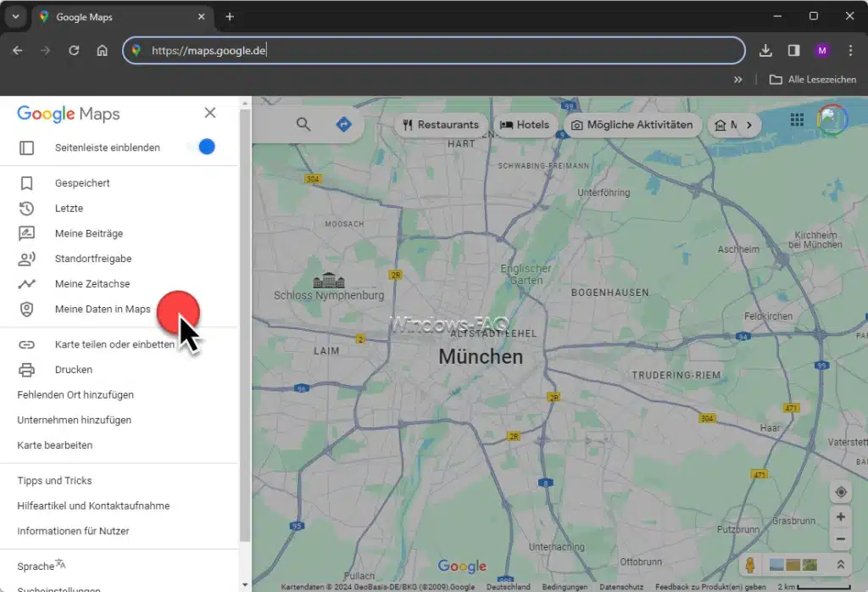
Task: Go back with browser back arrow
Action: point(18,50)
